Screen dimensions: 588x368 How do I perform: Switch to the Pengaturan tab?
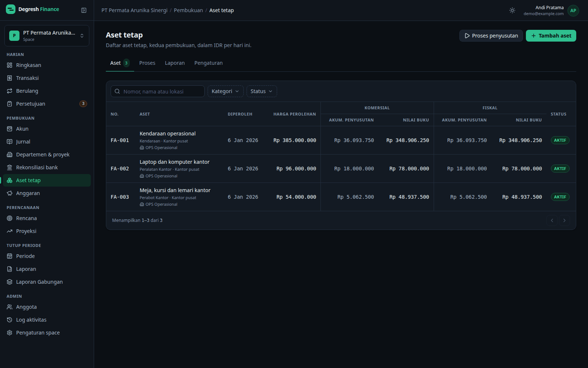point(208,63)
